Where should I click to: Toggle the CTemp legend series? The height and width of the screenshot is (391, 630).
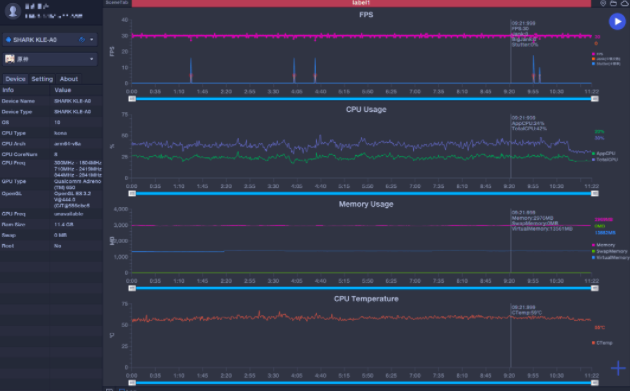click(x=602, y=343)
